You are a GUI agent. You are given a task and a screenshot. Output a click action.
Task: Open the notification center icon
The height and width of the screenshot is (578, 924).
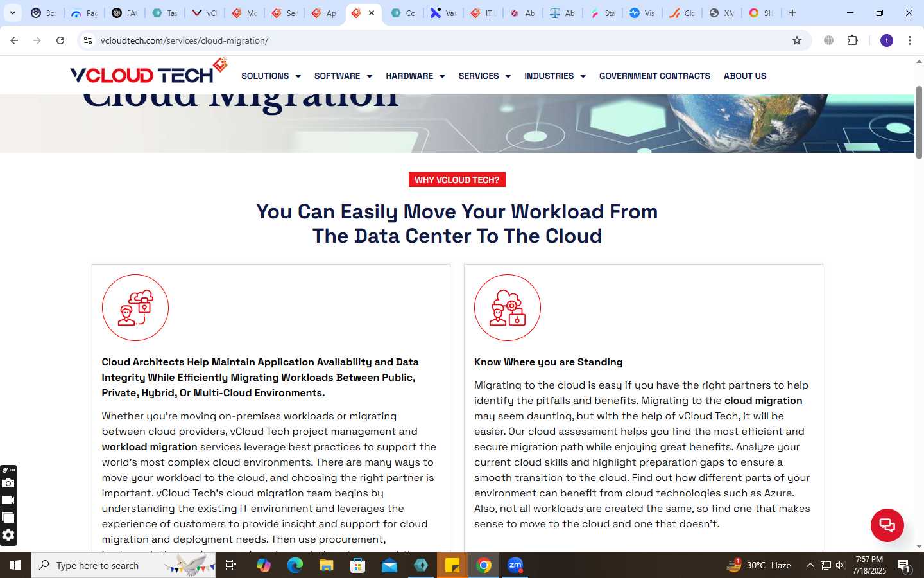point(903,565)
